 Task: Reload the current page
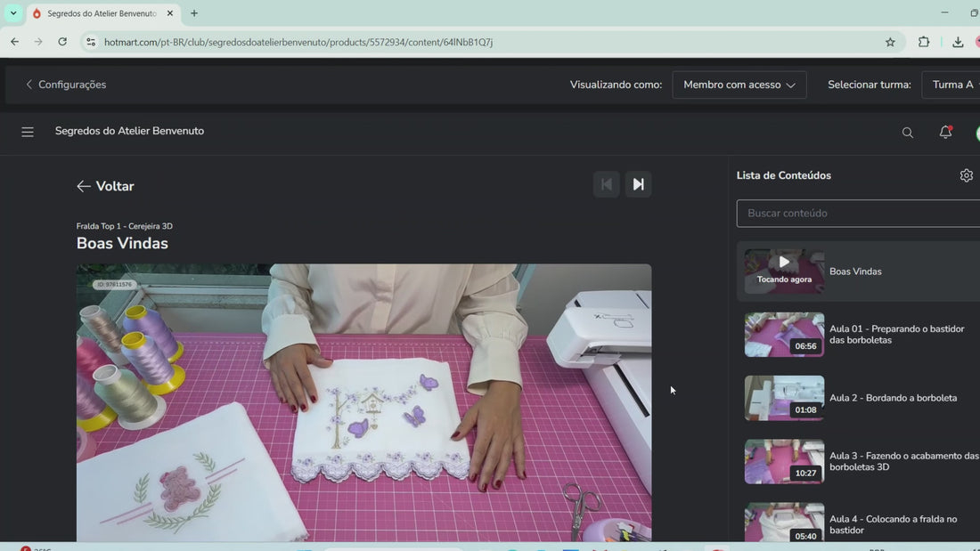(x=62, y=42)
